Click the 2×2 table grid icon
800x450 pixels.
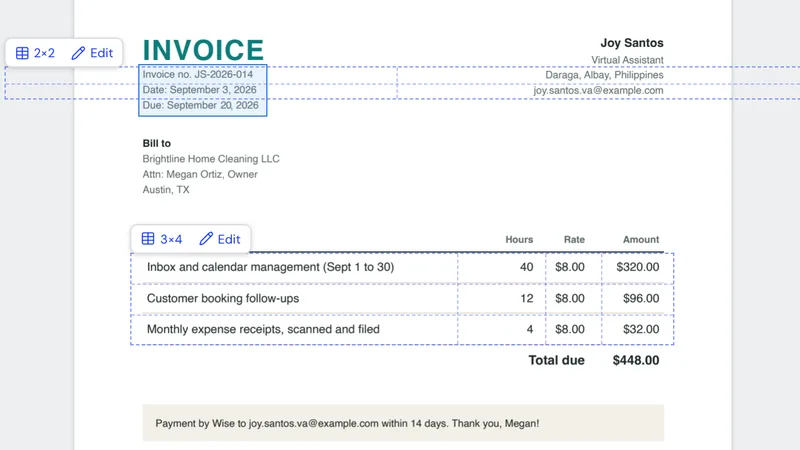[x=22, y=53]
